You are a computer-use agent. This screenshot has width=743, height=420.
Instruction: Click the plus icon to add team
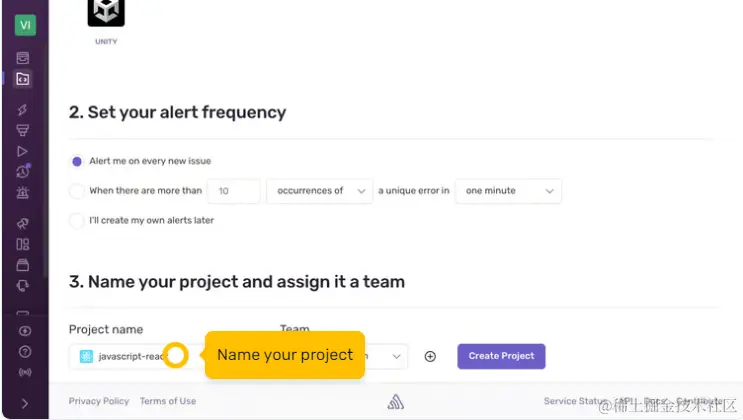(x=430, y=356)
